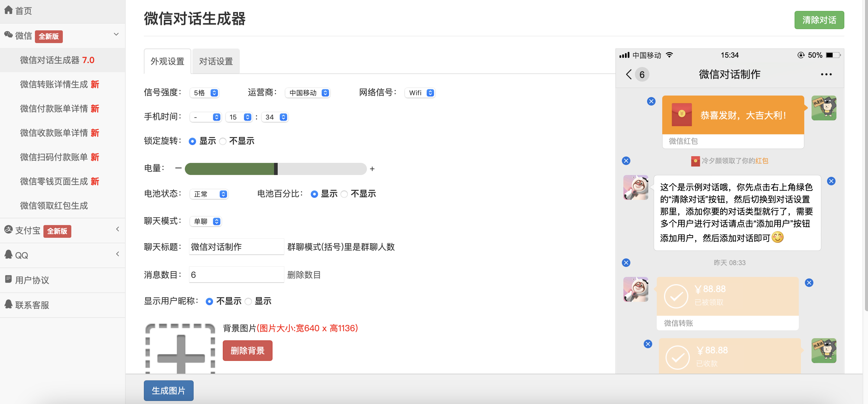Screen dimensions: 868x404
Task: Delete the 已被领取 transfer message via its X
Action: 809,283
